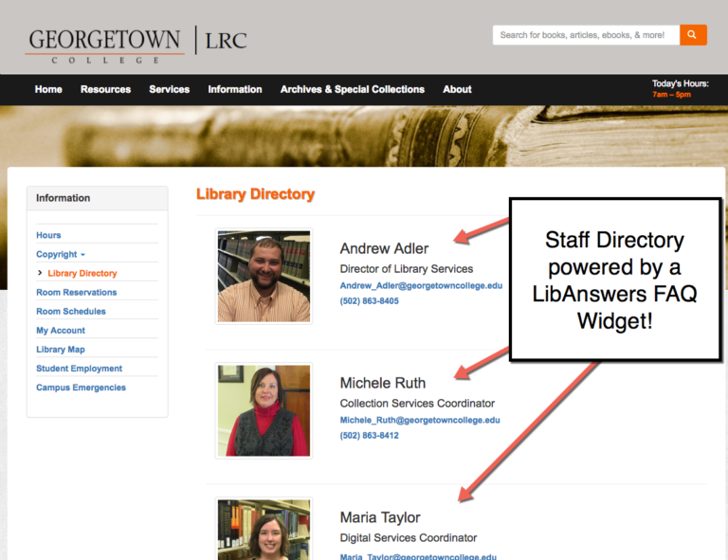Open Room Schedules link
Viewport: 728px width, 560px height.
tap(70, 312)
